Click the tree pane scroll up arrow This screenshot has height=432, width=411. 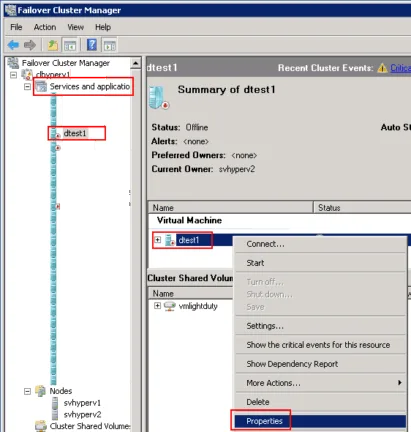[x=136, y=63]
